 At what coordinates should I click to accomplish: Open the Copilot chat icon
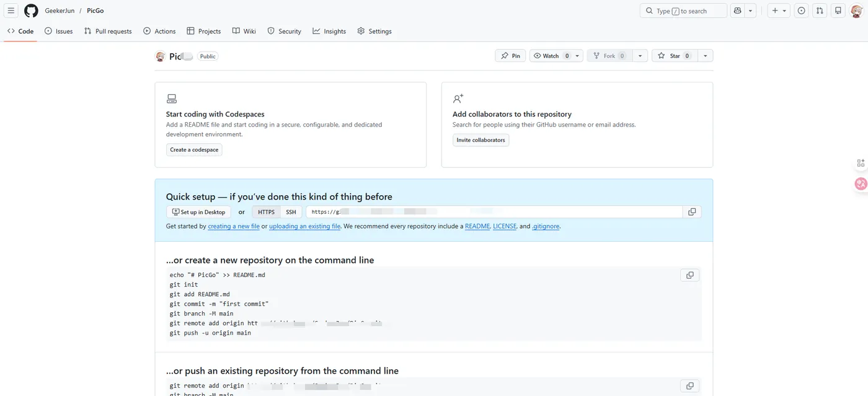pyautogui.click(x=737, y=11)
